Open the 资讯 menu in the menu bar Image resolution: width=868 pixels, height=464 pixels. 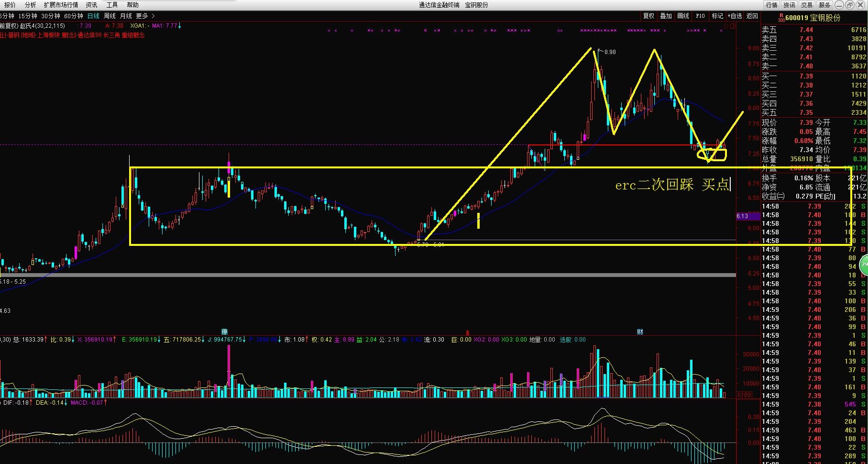coord(91,5)
